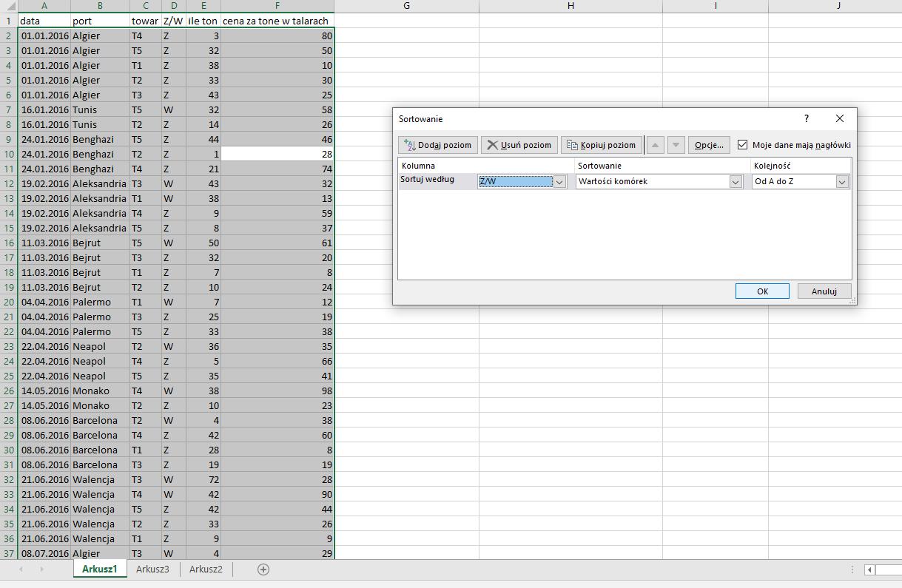Screen dimensions: 902x588
Task: Open the Opcje sort options button
Action: 710,145
